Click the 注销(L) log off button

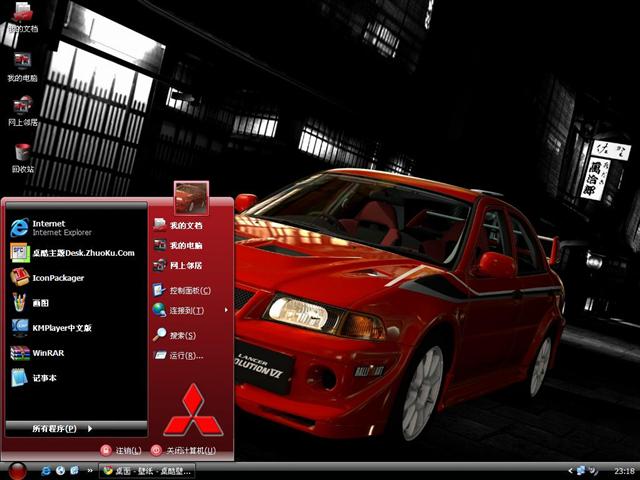point(121,450)
